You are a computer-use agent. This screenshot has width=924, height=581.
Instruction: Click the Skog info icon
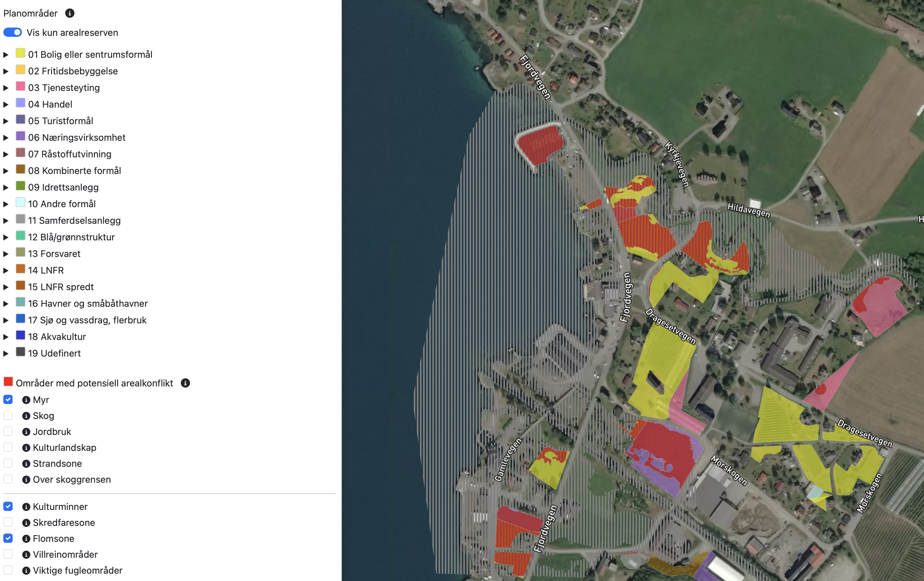click(x=26, y=416)
